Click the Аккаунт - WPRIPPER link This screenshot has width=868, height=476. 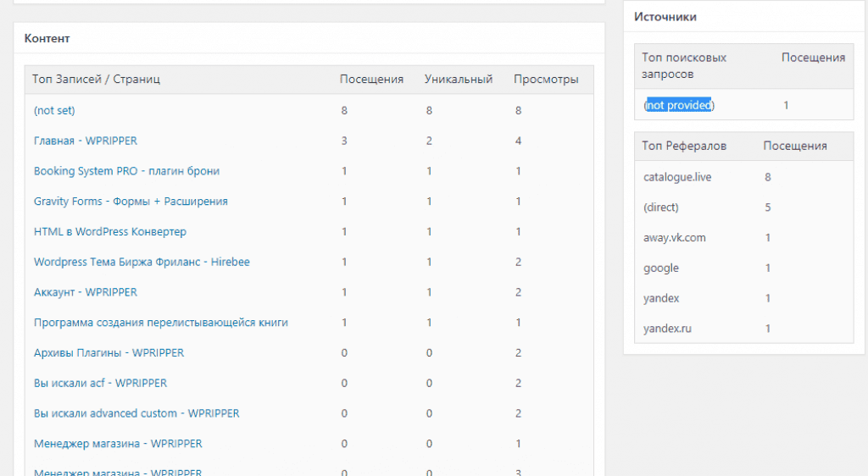point(85,292)
